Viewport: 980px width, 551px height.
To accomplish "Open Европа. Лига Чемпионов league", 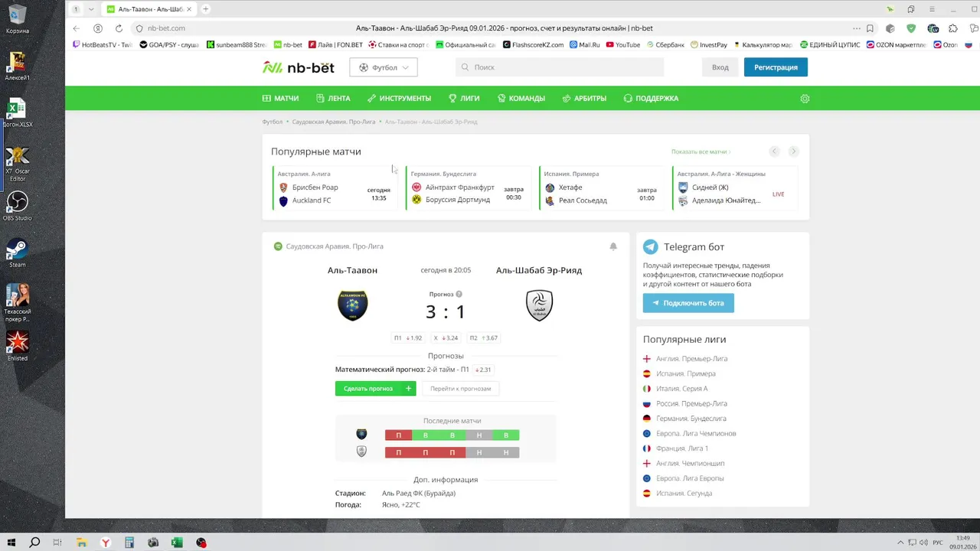I will coord(696,434).
